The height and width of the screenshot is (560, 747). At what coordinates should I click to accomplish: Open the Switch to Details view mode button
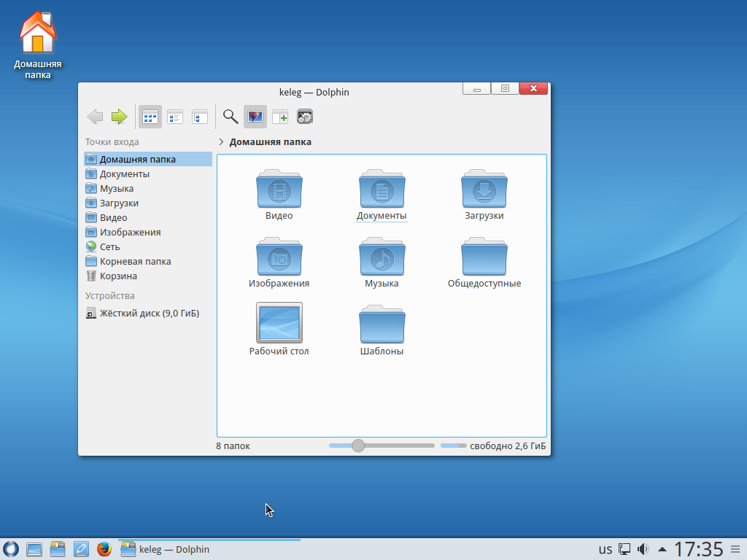click(200, 117)
